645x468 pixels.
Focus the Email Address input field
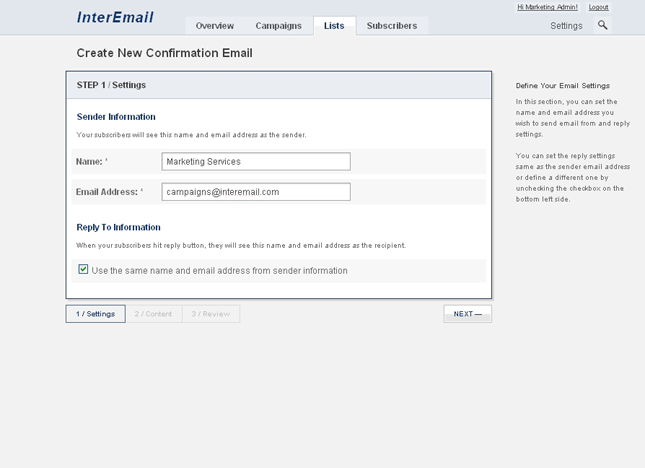tap(256, 192)
